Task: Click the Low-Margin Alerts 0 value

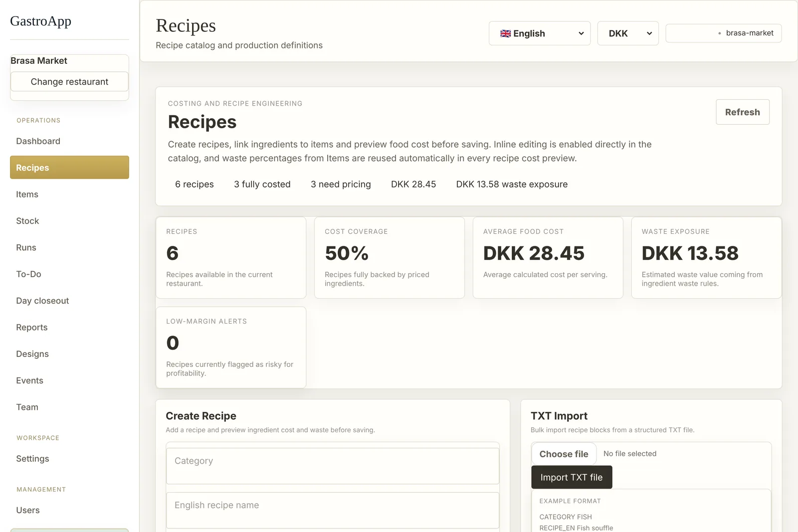Action: point(173,343)
